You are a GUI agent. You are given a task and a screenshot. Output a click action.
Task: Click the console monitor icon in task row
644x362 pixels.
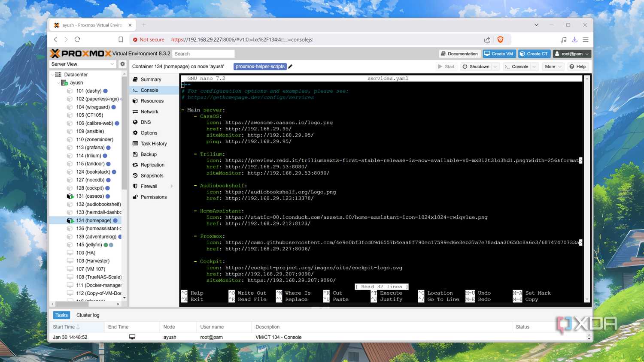132,337
